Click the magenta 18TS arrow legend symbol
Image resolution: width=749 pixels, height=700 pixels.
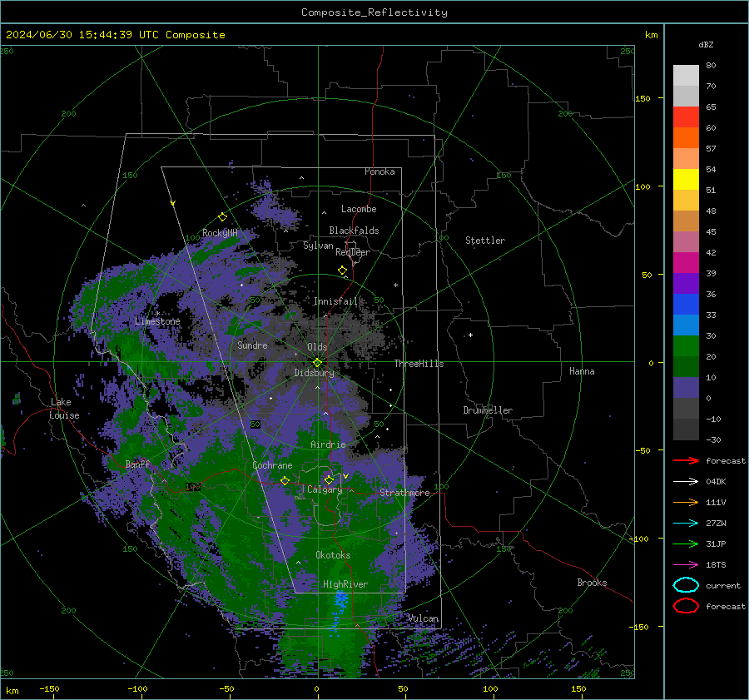(x=686, y=565)
